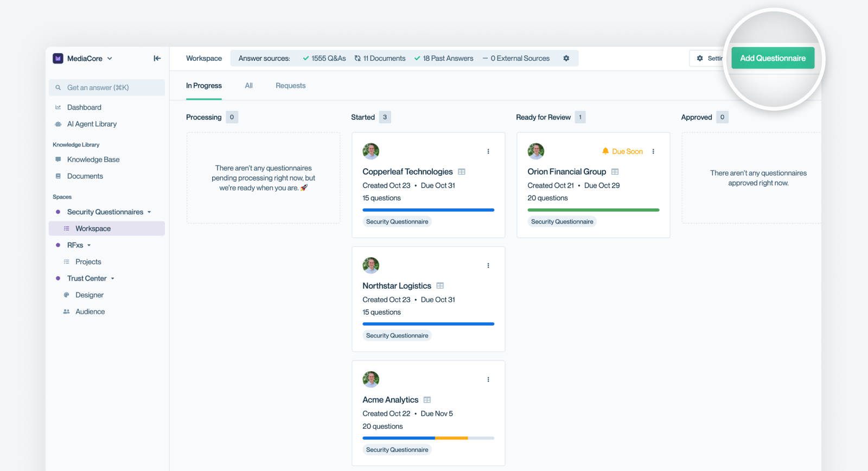Collapse the Trust Center space arrow
868x471 pixels.
pyautogui.click(x=113, y=278)
